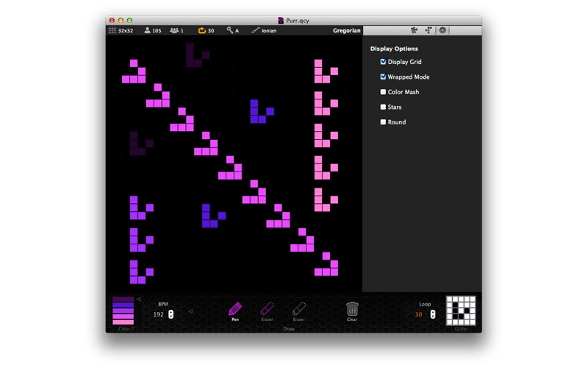588x368 pixels.
Task: Select the purple Eraser tool
Action: click(267, 311)
